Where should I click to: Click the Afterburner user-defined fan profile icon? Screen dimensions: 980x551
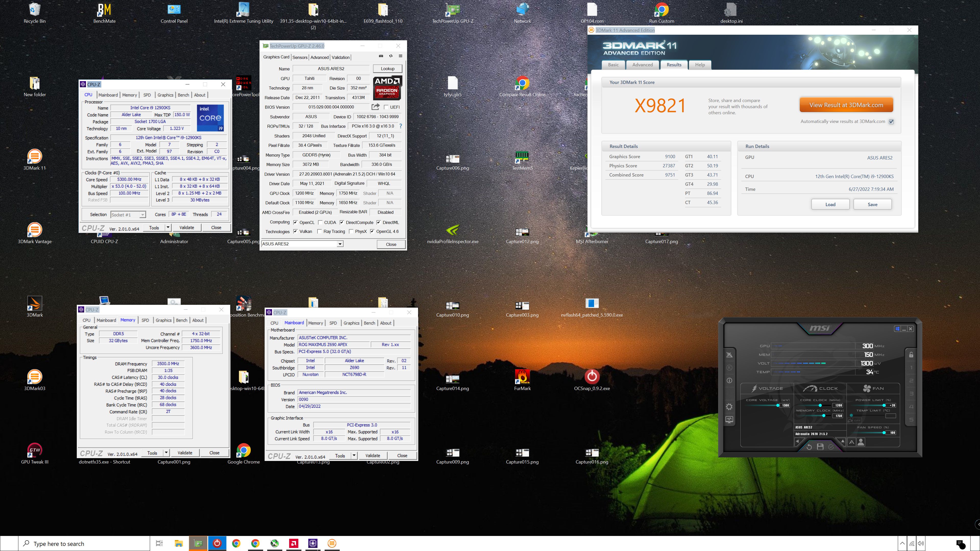(x=861, y=442)
